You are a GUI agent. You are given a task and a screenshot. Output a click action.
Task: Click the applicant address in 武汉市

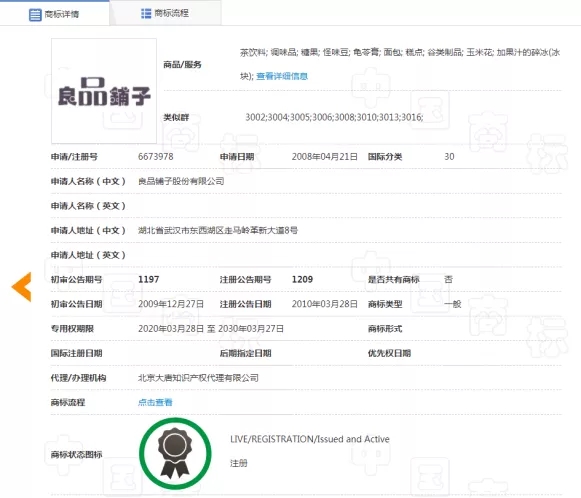pos(218,230)
